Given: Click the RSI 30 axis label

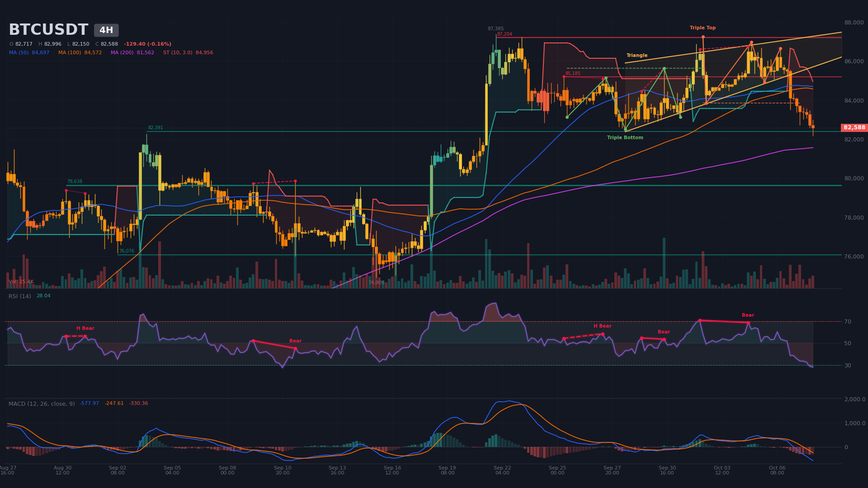Looking at the screenshot, I should click(847, 365).
